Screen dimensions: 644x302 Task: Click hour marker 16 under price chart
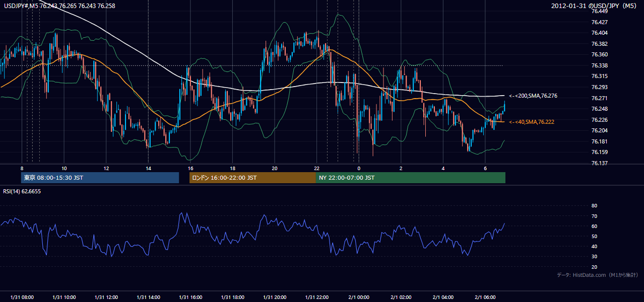click(190, 168)
